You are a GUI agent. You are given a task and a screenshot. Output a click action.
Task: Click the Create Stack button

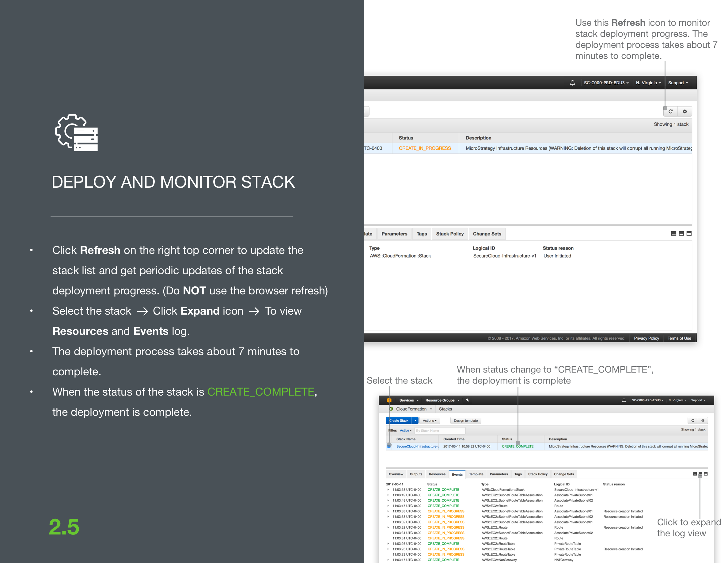[399, 420]
